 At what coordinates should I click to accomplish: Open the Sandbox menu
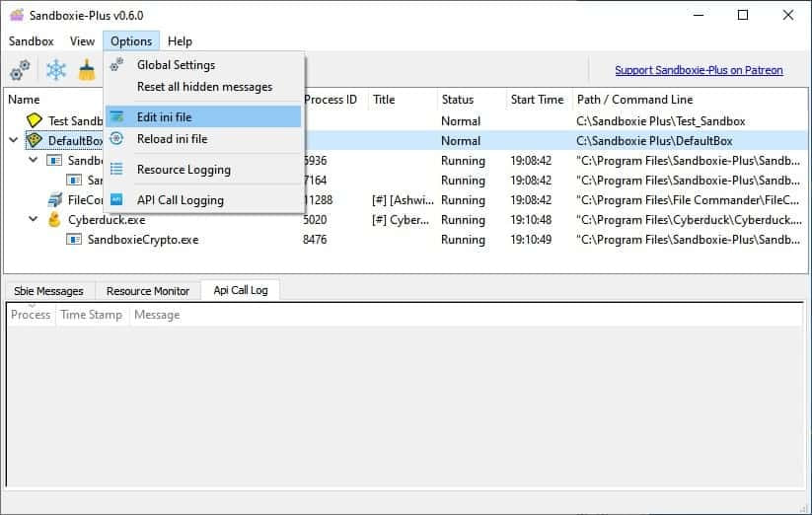[x=31, y=41]
